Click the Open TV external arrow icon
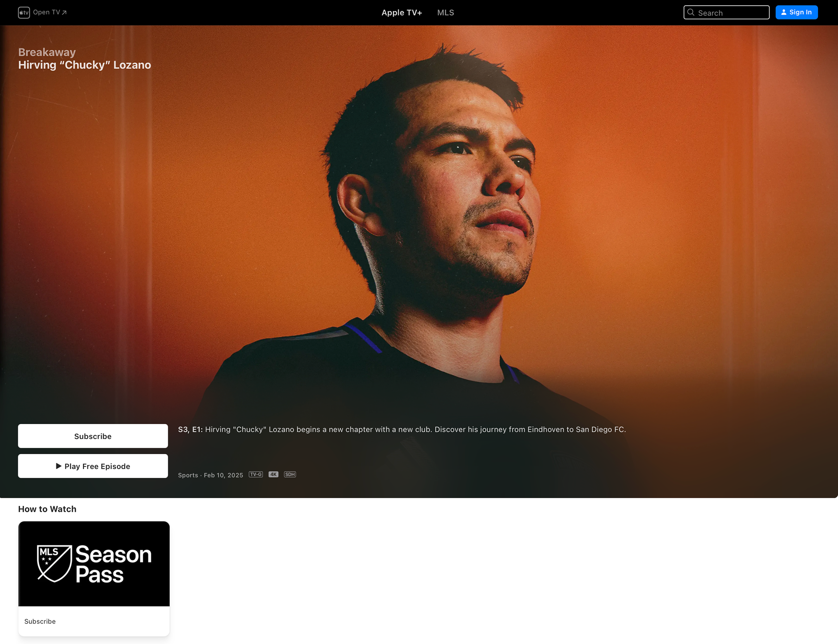The width and height of the screenshot is (838, 644). [64, 13]
